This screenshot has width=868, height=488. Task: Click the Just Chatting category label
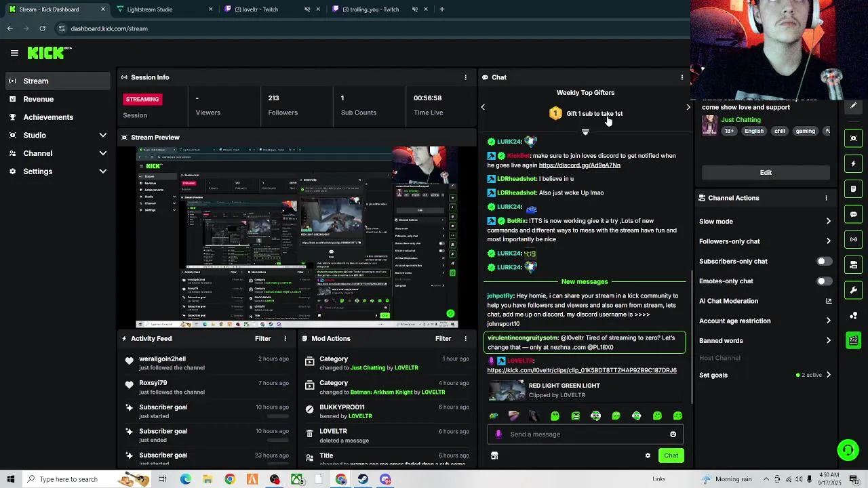741,120
